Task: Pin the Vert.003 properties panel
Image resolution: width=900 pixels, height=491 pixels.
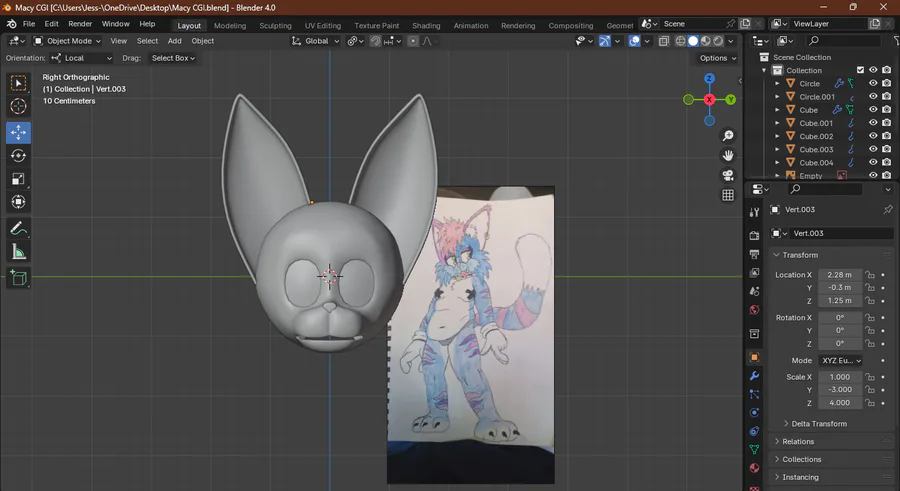Action: (x=888, y=210)
